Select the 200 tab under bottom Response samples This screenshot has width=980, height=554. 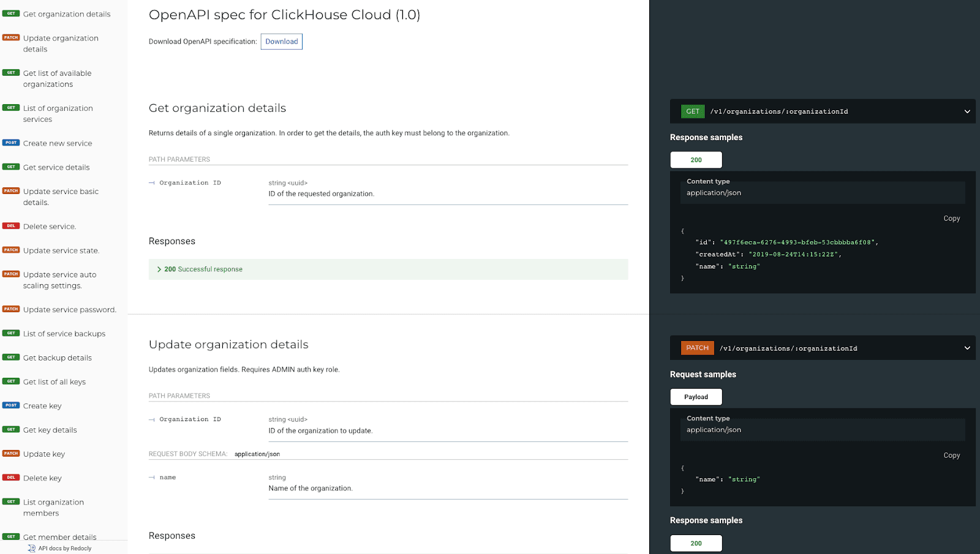click(x=696, y=543)
